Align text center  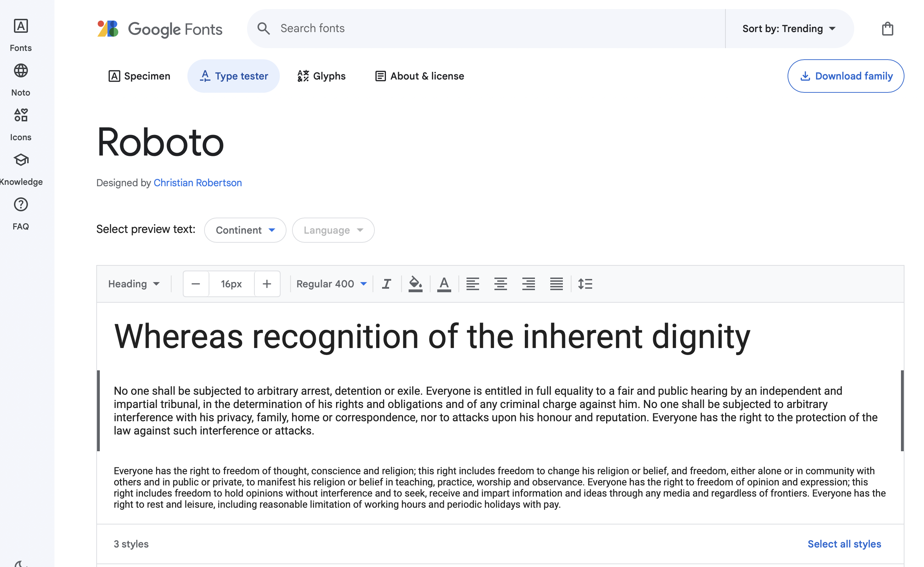click(x=500, y=284)
